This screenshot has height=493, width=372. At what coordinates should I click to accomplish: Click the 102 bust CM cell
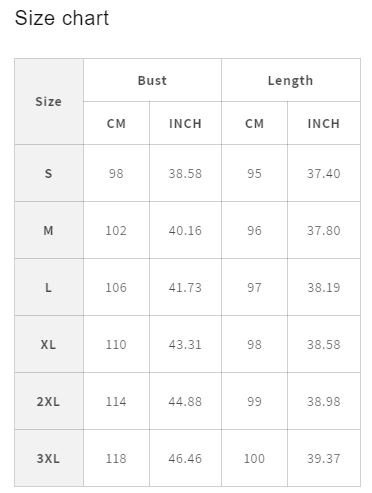coord(116,230)
